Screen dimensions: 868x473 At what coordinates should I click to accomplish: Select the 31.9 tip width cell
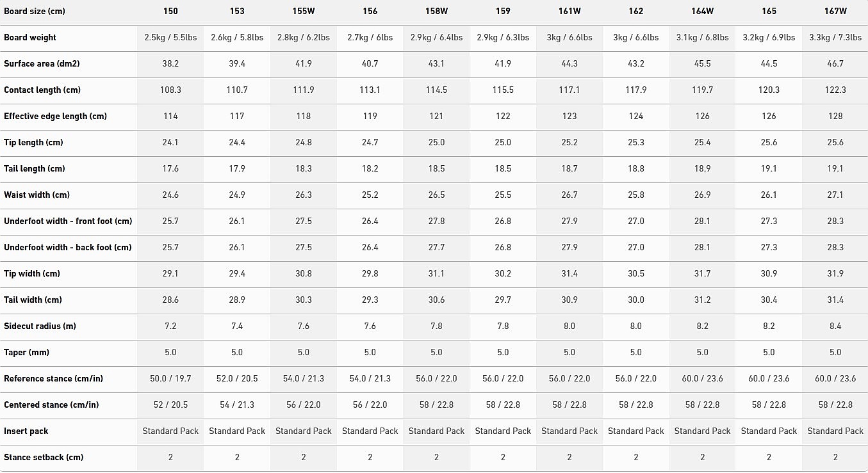[835, 274]
